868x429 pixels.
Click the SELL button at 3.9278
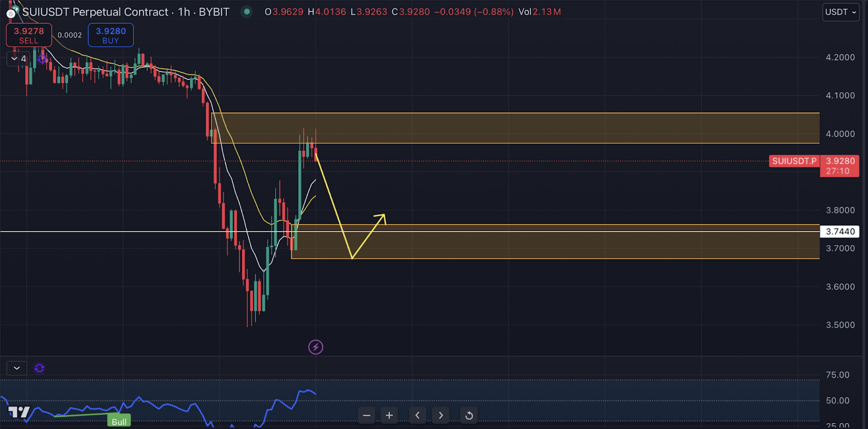pyautogui.click(x=29, y=35)
